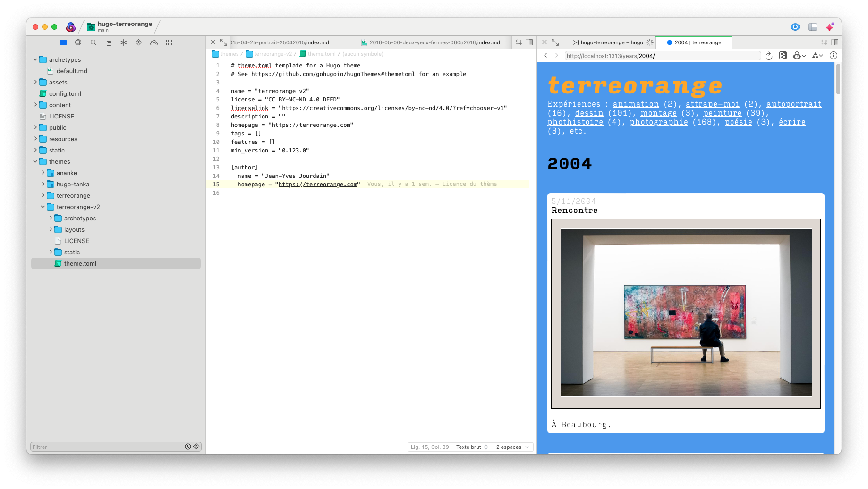Reload the preview page
The height and width of the screenshot is (489, 868).
(x=769, y=56)
